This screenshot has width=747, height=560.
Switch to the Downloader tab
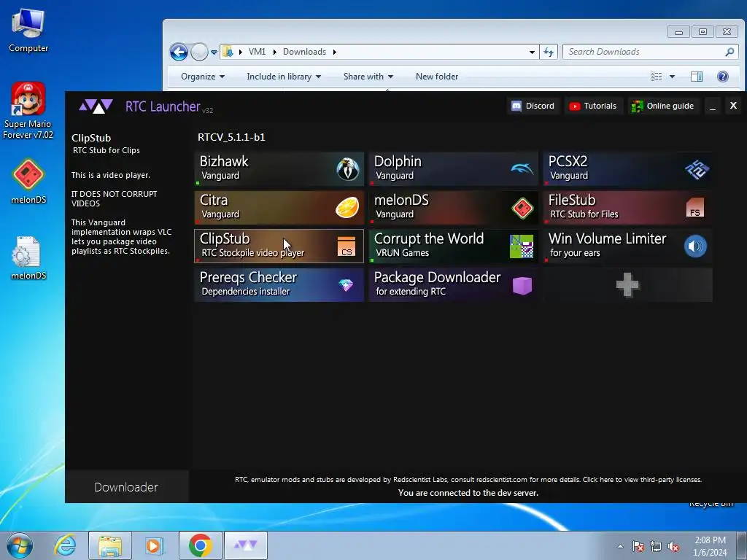126,487
